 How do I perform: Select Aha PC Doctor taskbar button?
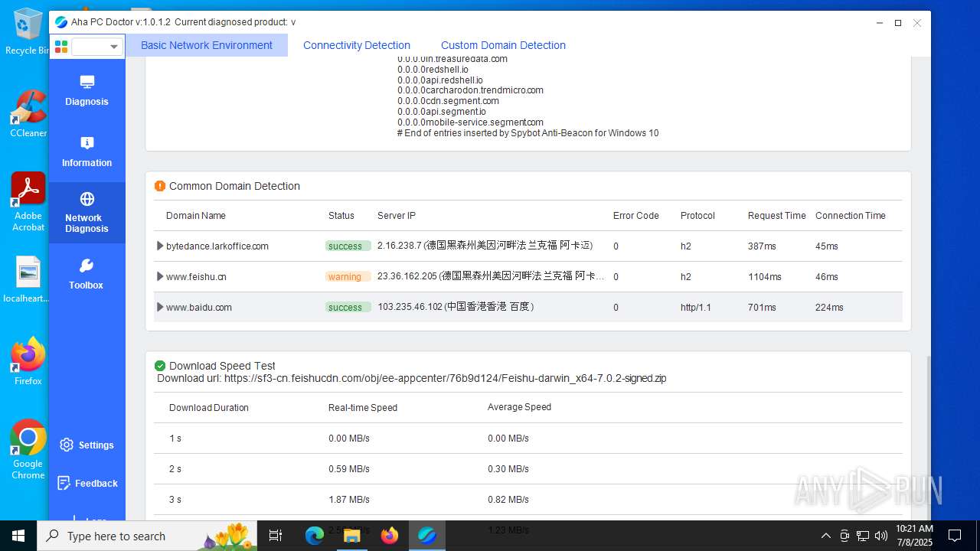coord(426,536)
